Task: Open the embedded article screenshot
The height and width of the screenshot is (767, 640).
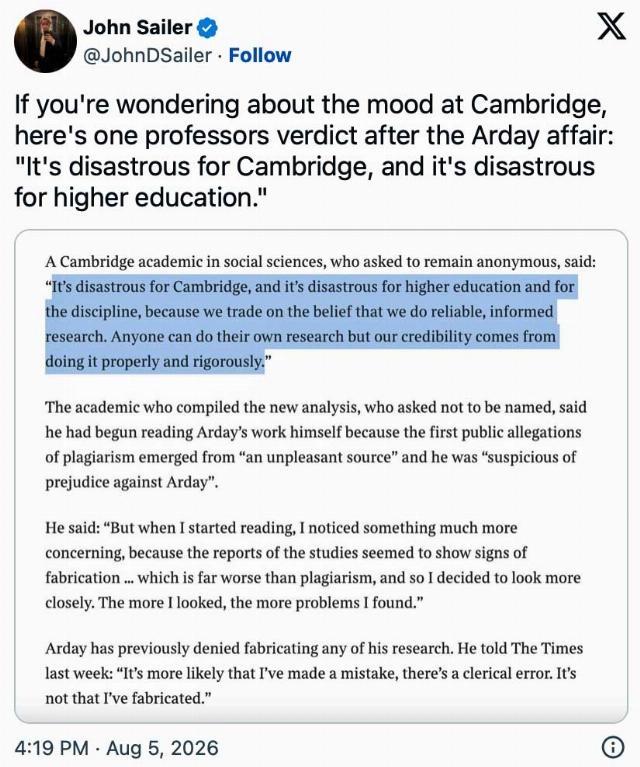Action: (x=321, y=476)
